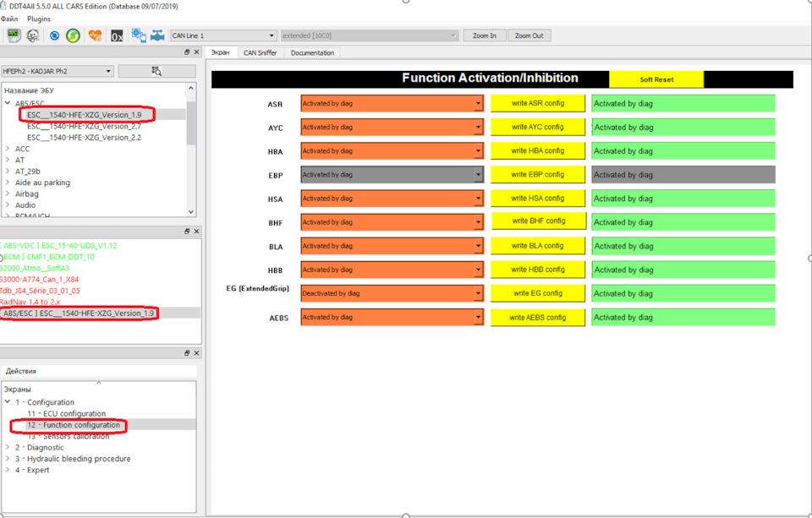Select ESC__1540-HFE-XZG_Version_2.2 in ECU tree

(84, 138)
